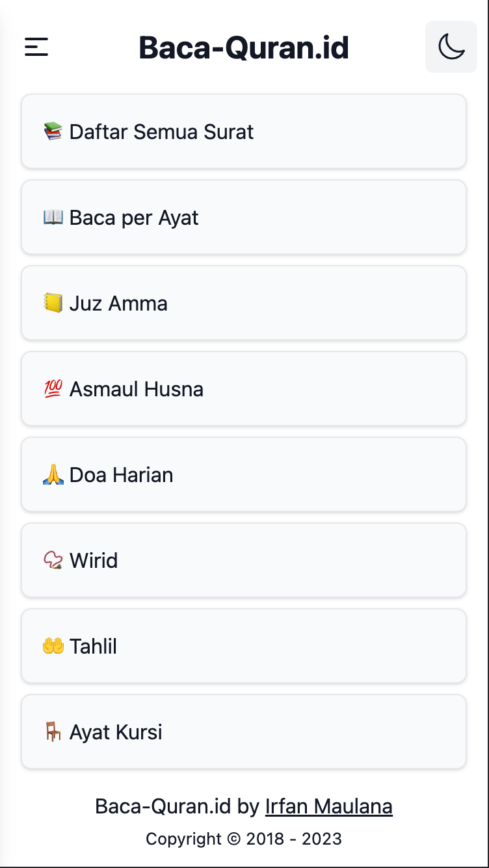The image size is (489, 868).
Task: Click the open book emoji icon
Action: (x=53, y=217)
